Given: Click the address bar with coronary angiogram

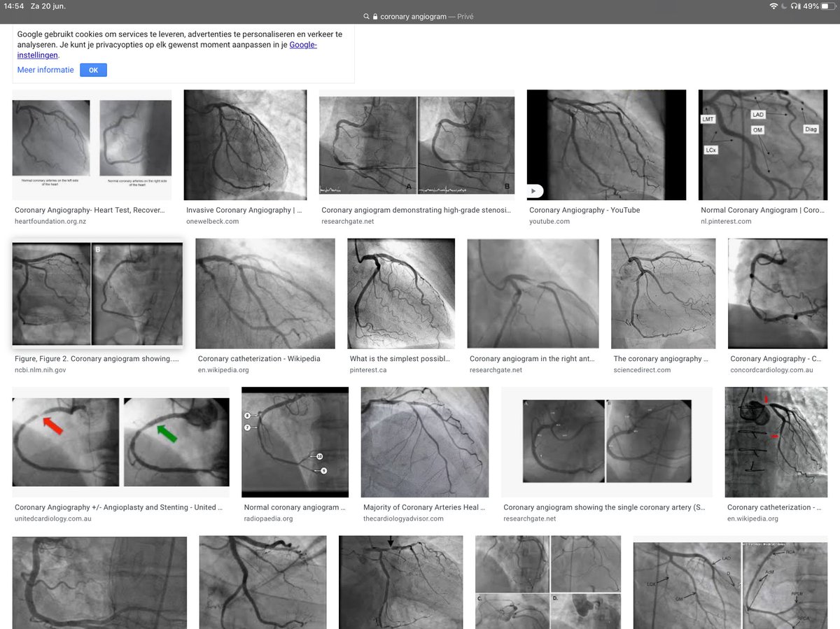Looking at the screenshot, I should 420,17.
